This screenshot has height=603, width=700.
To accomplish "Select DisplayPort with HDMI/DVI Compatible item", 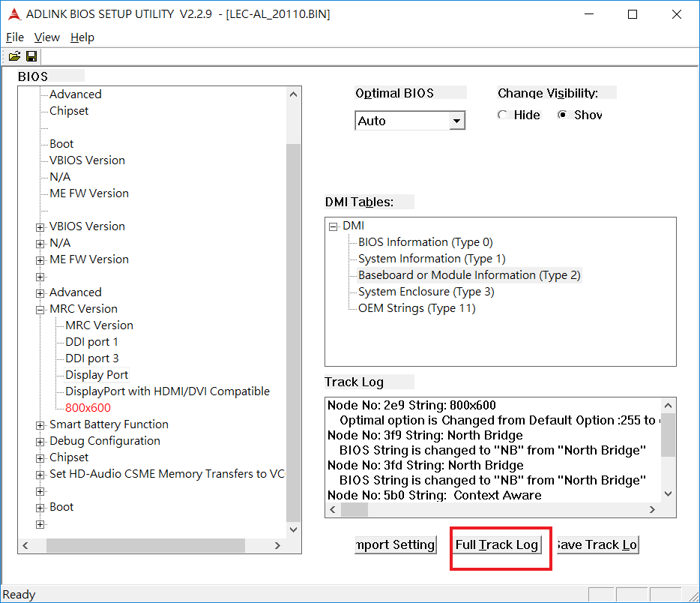I will pyautogui.click(x=167, y=391).
